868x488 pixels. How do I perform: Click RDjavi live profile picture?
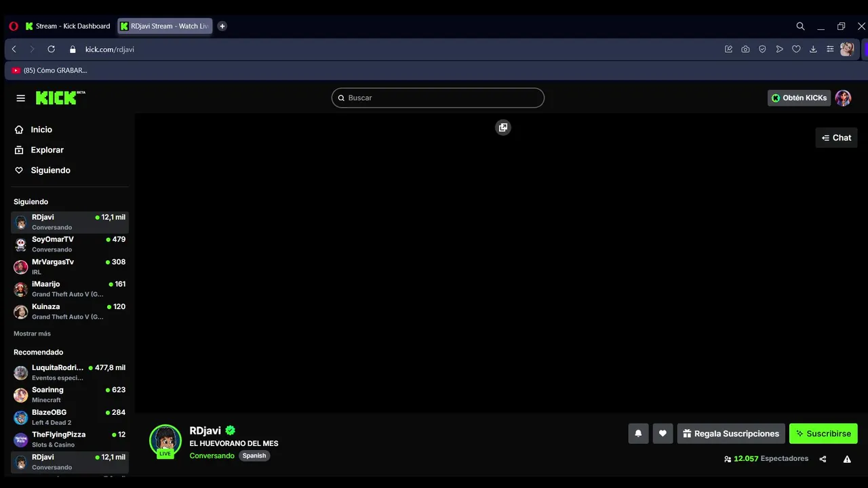(x=165, y=441)
